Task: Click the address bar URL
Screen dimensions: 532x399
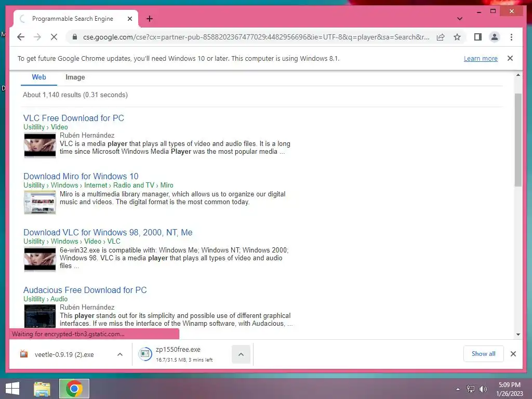Action: [x=256, y=37]
